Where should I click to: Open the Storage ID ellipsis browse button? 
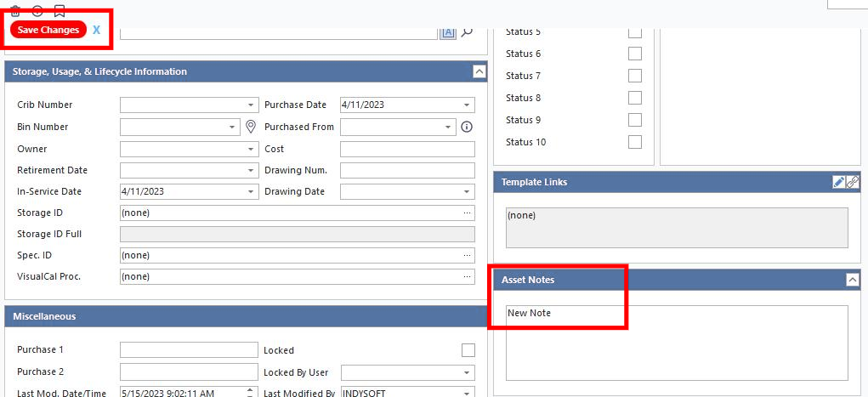[468, 213]
